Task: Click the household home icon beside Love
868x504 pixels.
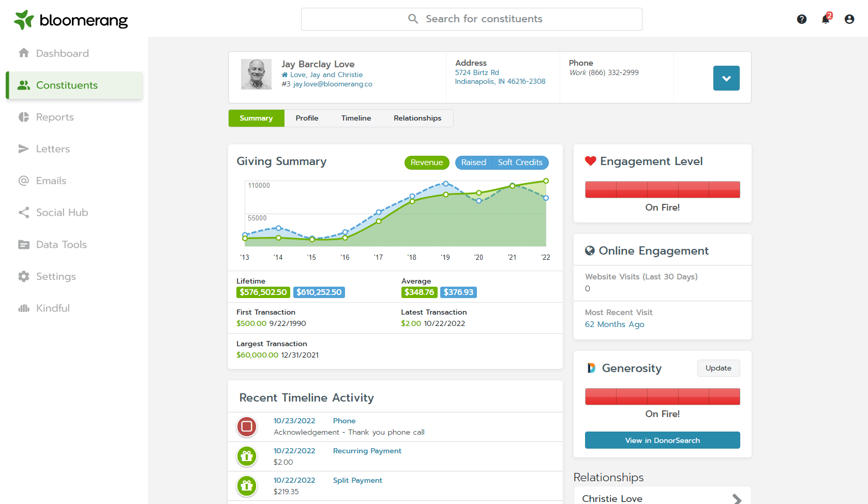Action: click(285, 75)
